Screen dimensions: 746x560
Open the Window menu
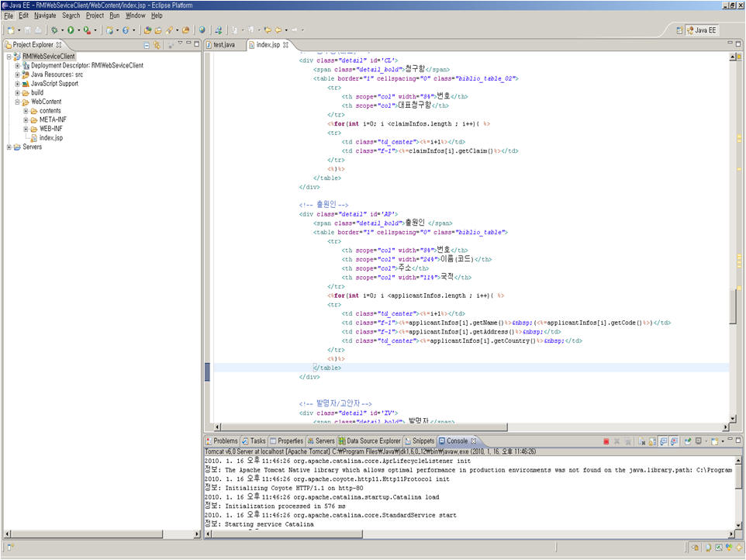point(135,15)
